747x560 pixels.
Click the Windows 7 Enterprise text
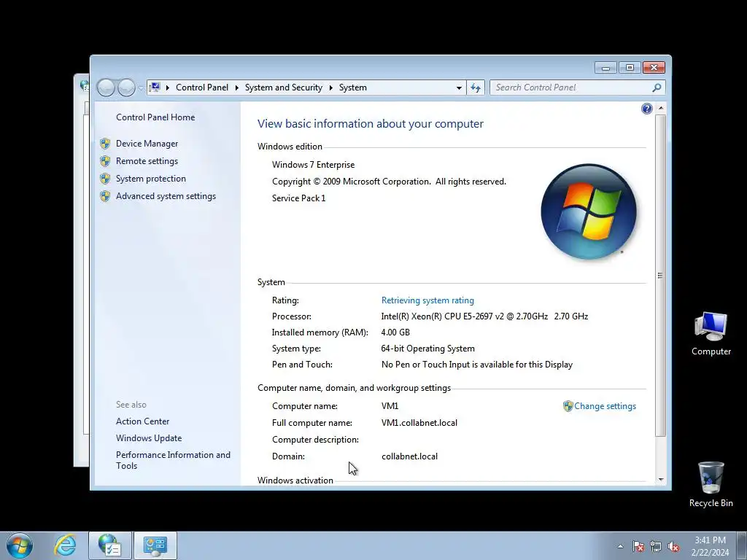[313, 165]
